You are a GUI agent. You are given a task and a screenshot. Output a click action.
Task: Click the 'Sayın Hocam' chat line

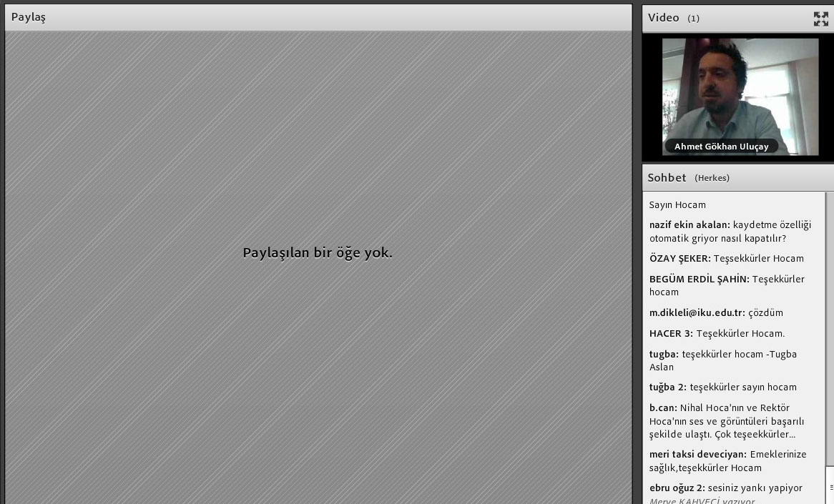tap(677, 204)
